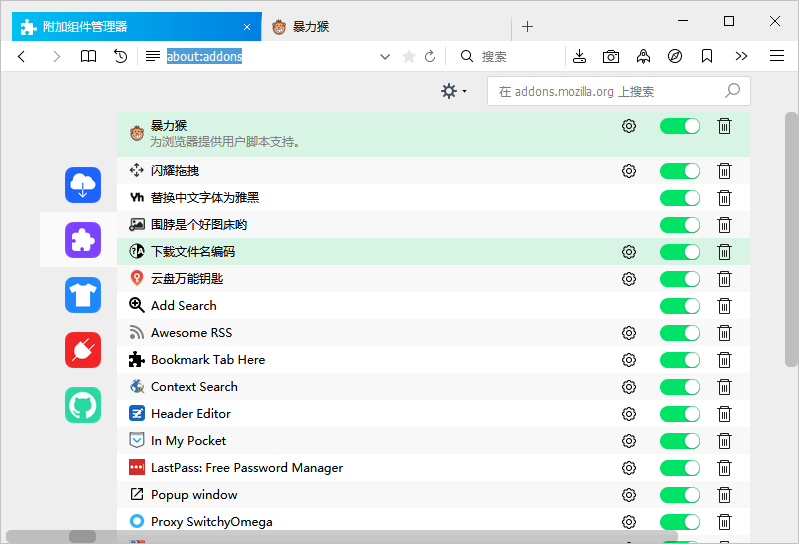
Task: Open options gear for LastPass
Action: 629,468
